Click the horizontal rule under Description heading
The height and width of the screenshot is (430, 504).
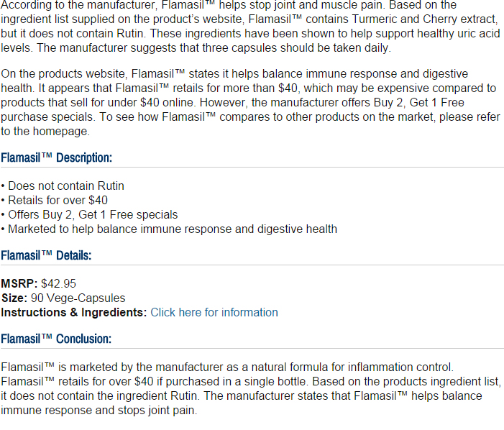tap(252, 167)
